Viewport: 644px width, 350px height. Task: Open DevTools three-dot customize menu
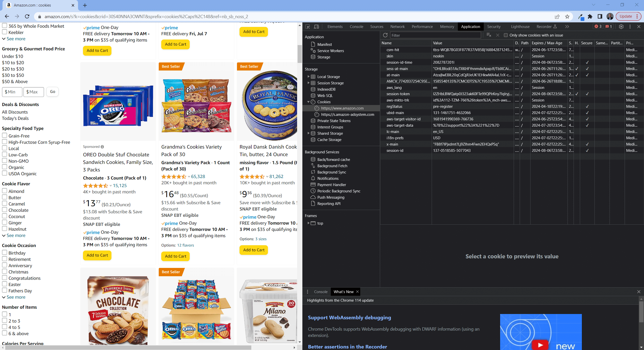coord(630,26)
